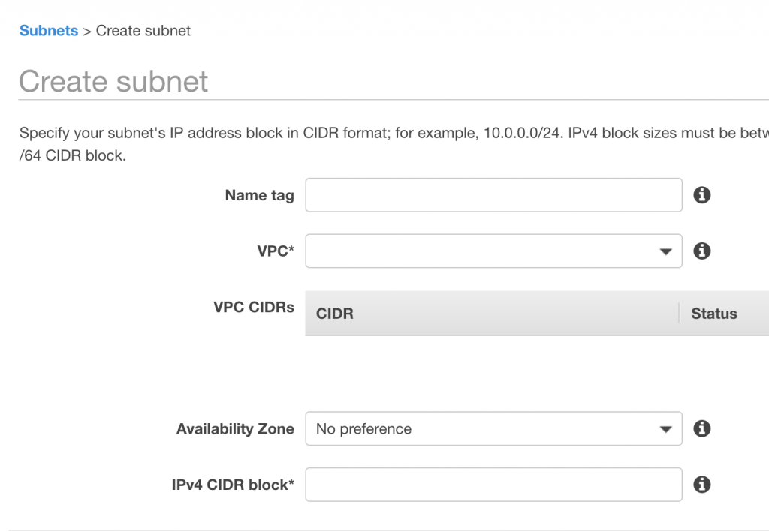The width and height of the screenshot is (769, 532).
Task: Click the VPC* required field label
Action: [x=276, y=251]
